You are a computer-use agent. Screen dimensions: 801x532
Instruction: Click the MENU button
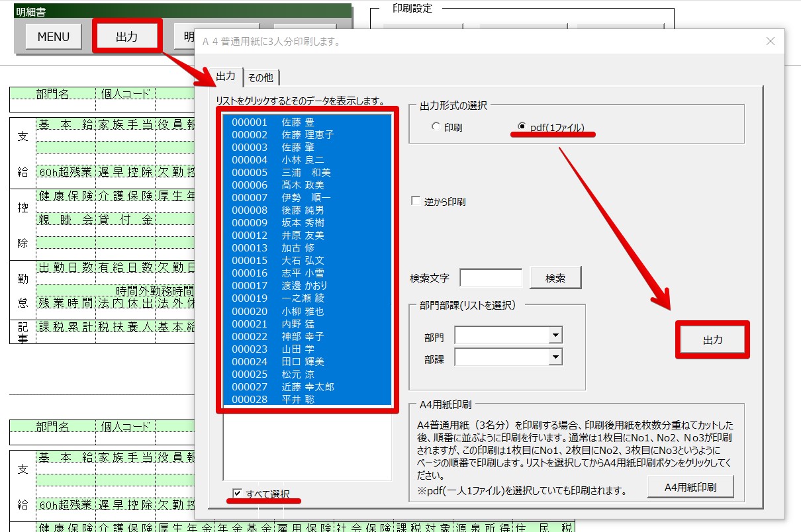pos(53,37)
